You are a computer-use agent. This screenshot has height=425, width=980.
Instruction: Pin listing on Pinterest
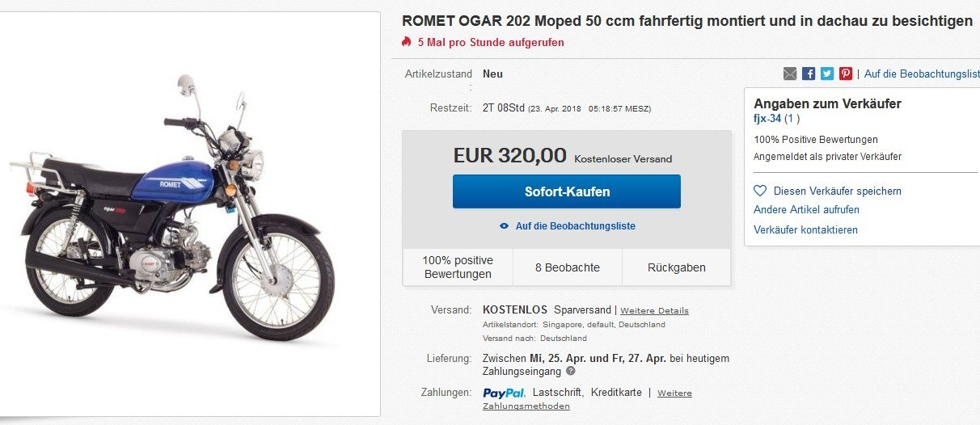click(845, 74)
